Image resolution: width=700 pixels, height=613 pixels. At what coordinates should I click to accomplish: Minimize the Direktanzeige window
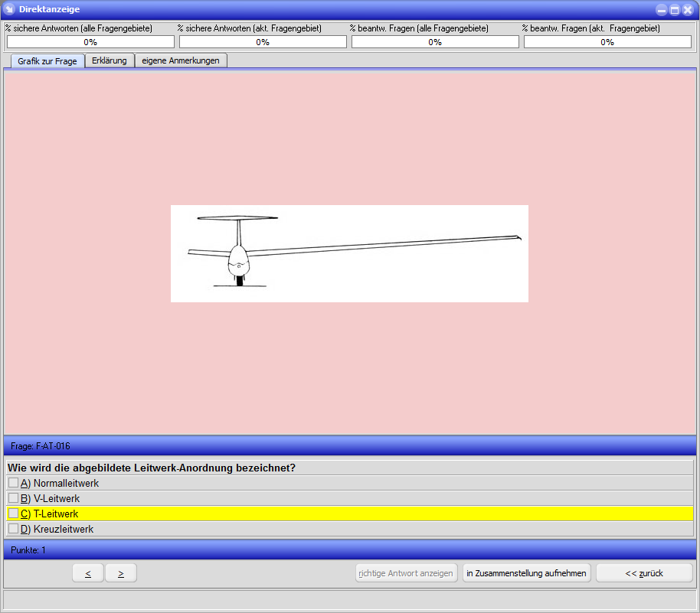(x=662, y=10)
